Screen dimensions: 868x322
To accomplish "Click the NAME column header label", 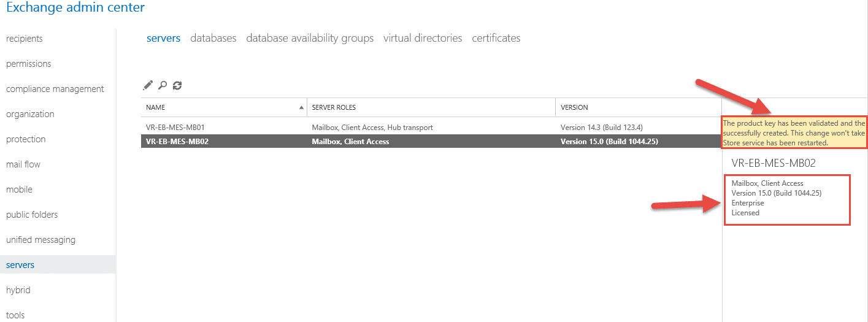I will click(155, 107).
